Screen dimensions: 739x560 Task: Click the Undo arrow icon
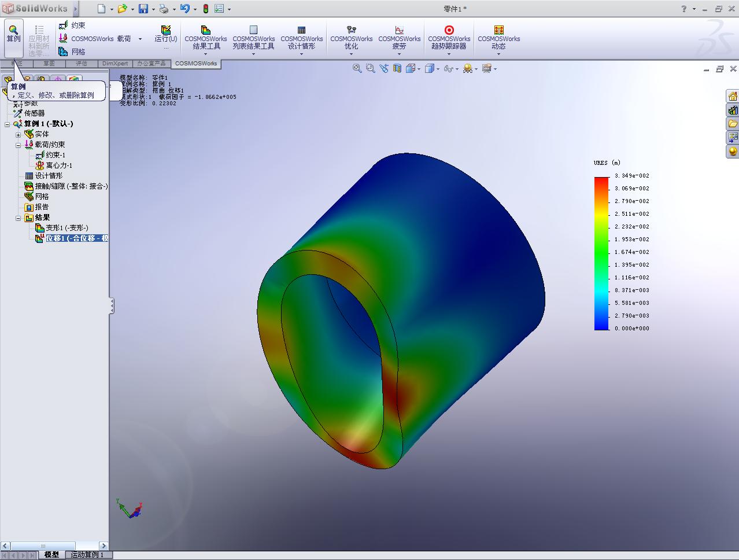coord(184,9)
